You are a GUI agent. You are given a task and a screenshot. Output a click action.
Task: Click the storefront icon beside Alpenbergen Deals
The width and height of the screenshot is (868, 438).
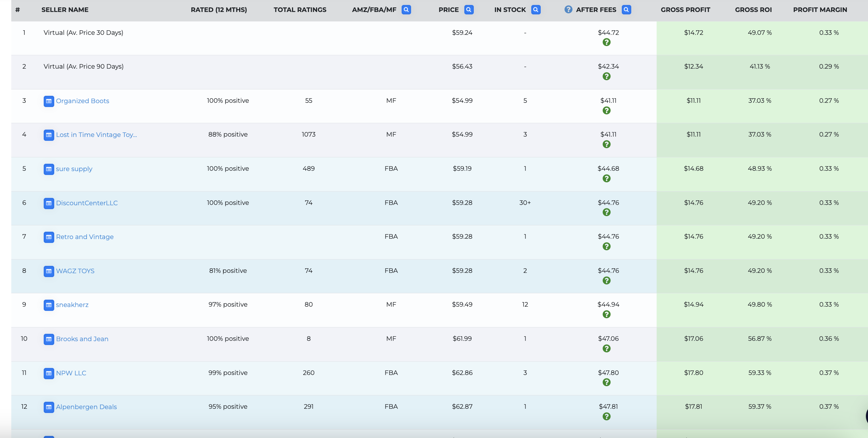pyautogui.click(x=49, y=407)
